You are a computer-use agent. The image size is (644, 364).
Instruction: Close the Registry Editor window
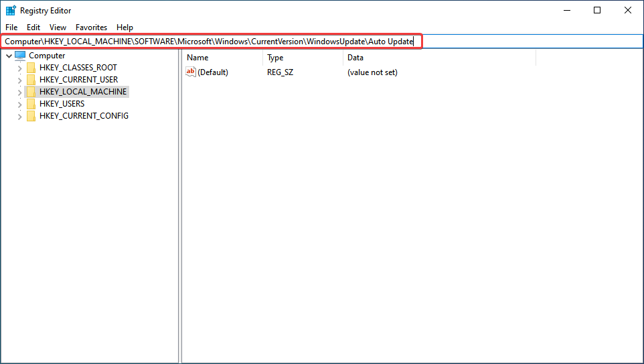(x=627, y=10)
